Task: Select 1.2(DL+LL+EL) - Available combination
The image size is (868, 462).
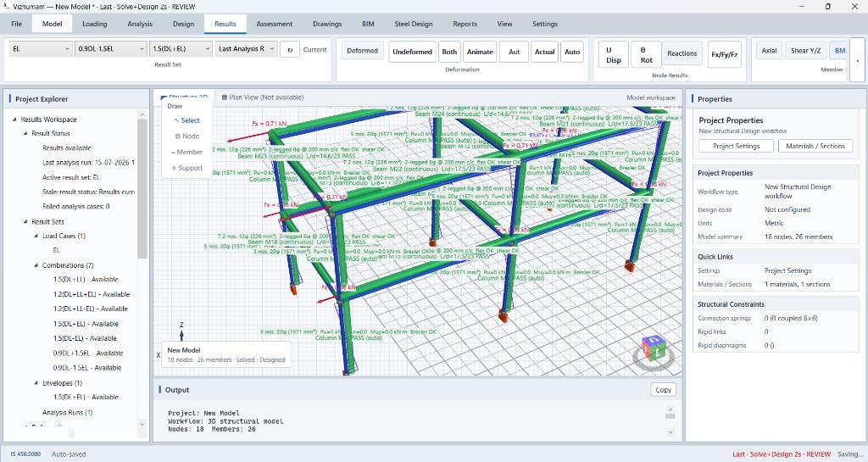Action: click(x=92, y=294)
